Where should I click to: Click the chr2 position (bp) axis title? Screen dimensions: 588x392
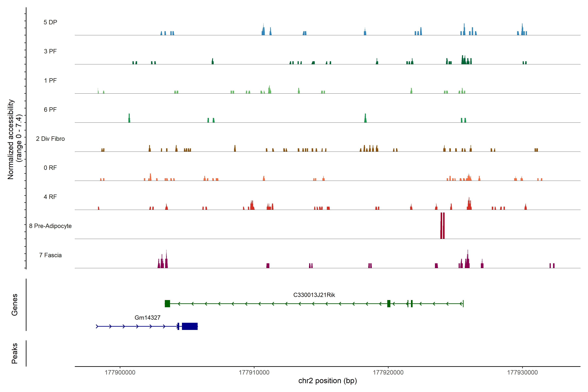pyautogui.click(x=327, y=381)
